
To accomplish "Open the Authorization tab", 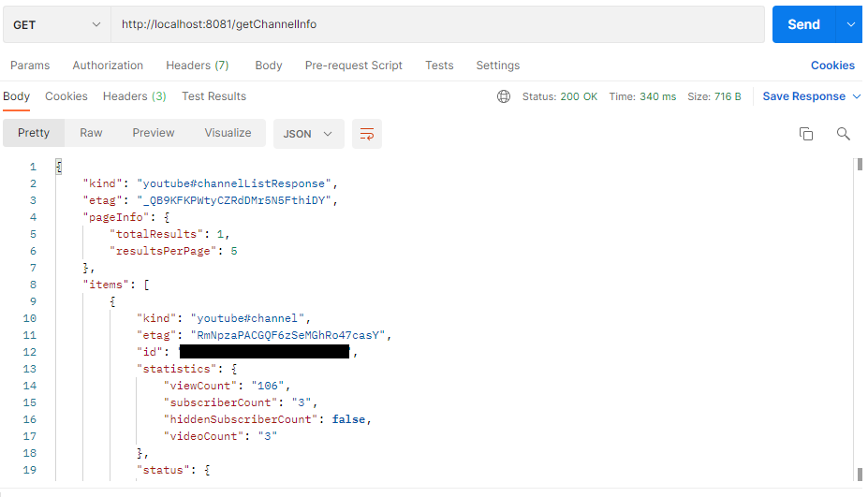I will click(x=108, y=66).
